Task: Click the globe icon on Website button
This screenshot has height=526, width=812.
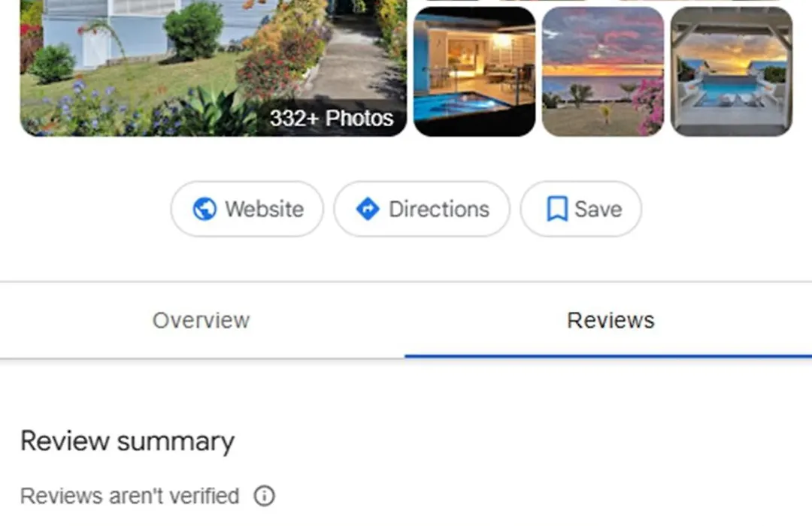Action: click(x=205, y=209)
